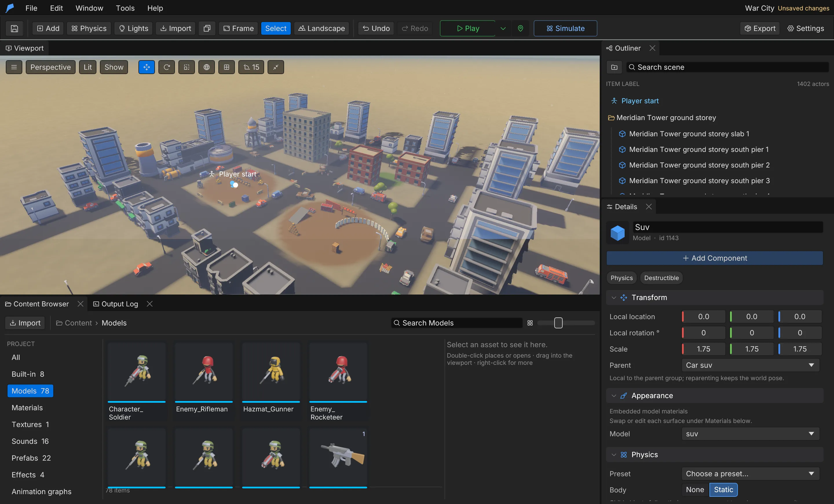The width and height of the screenshot is (834, 504).
Task: Click the collapse arrows icon in viewport toolbar
Action: point(276,67)
